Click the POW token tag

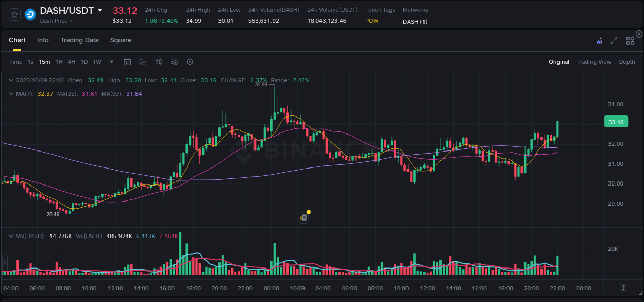(x=371, y=21)
